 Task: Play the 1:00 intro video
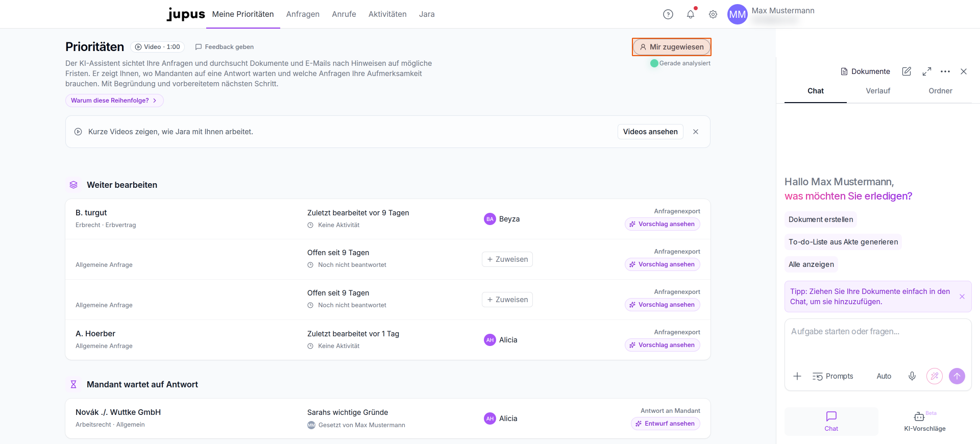coord(157,47)
